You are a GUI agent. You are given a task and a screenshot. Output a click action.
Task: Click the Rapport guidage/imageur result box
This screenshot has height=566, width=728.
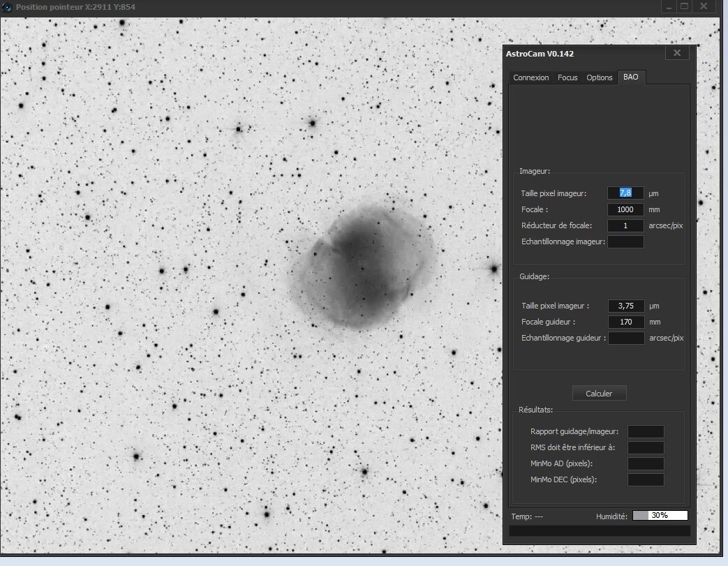pos(646,431)
